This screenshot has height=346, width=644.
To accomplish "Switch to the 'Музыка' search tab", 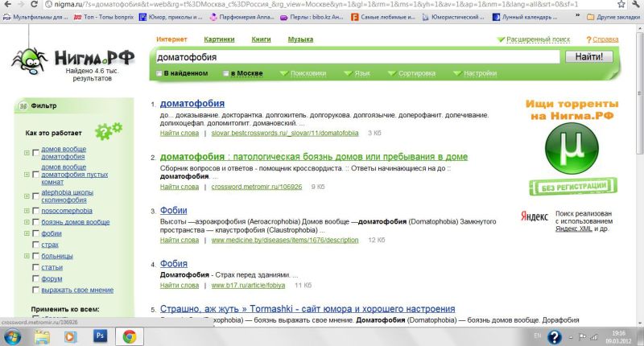I will pos(300,39).
